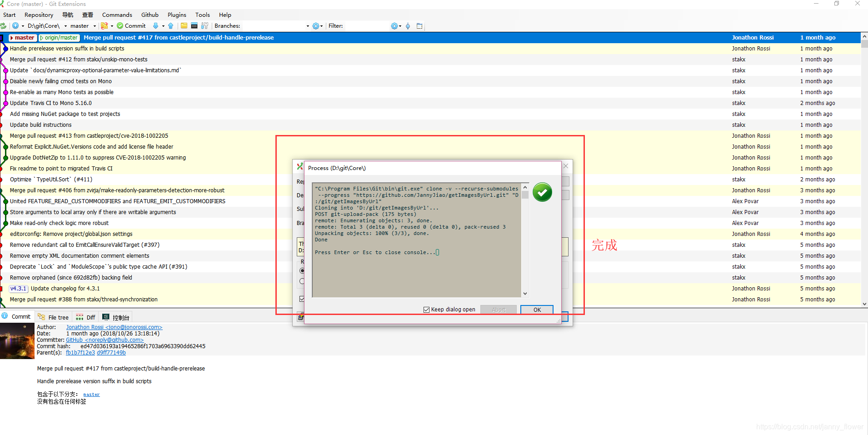Open the Github menu
The image size is (868, 435).
(150, 15)
